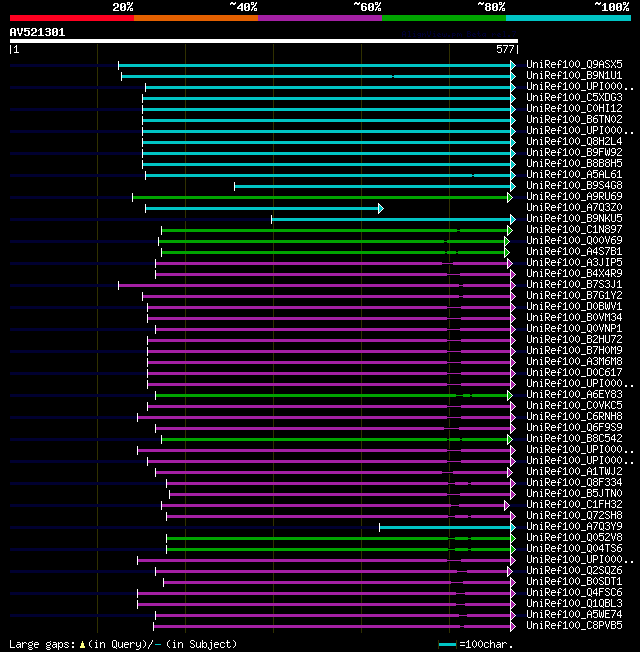Select the UniRef100_A6EY83 label
640x652 pixels.
(574, 395)
